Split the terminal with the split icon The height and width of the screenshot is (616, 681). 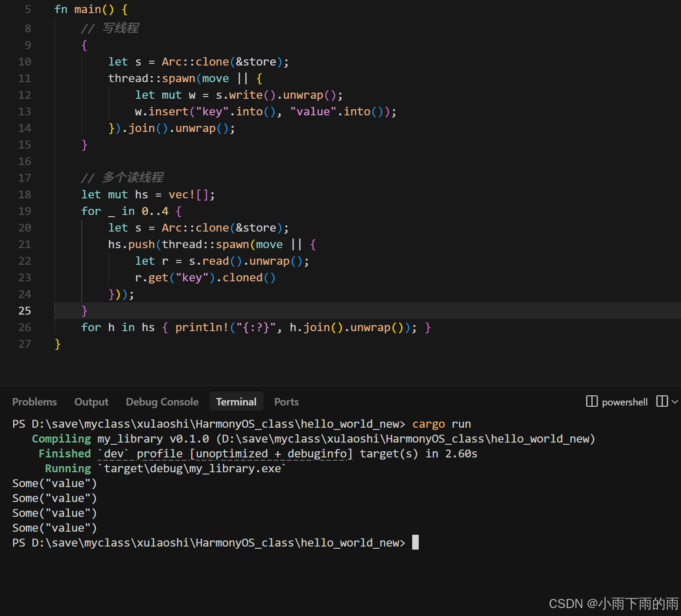[x=662, y=401]
